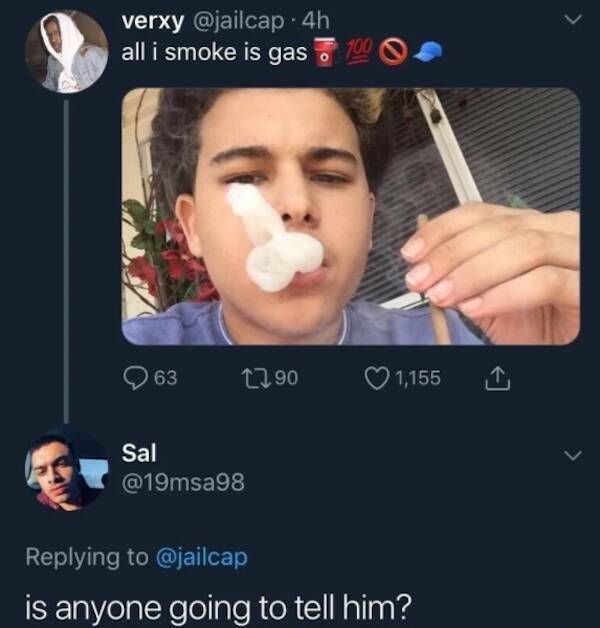Expand the chevron menu on verxy's tweet
Image resolution: width=600 pixels, height=628 pixels.
(572, 21)
